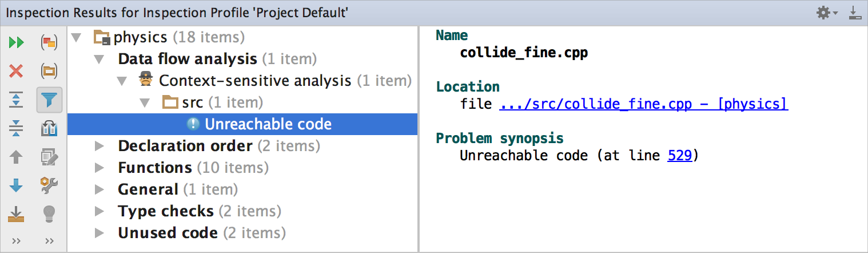Rerun the inspection with green arrows

coord(17,42)
